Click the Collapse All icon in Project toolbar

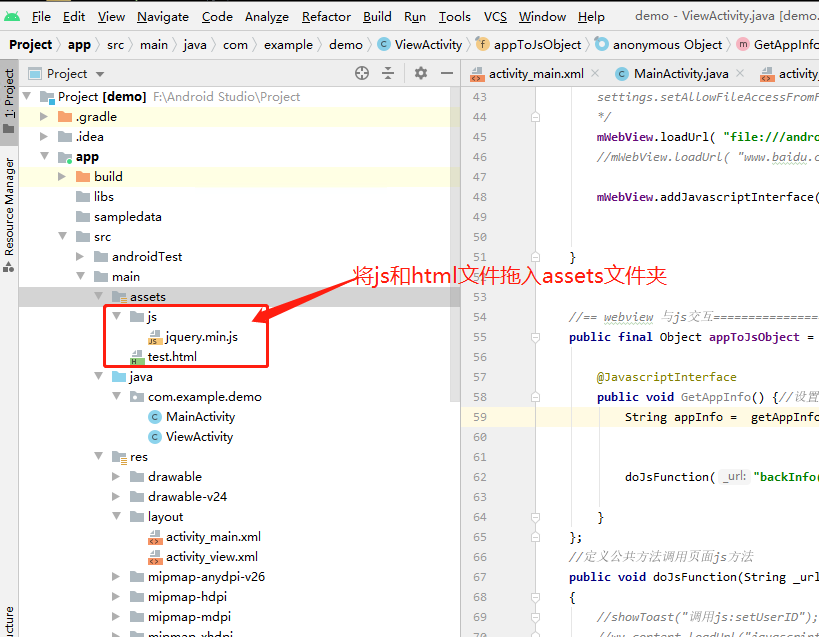[x=388, y=73]
